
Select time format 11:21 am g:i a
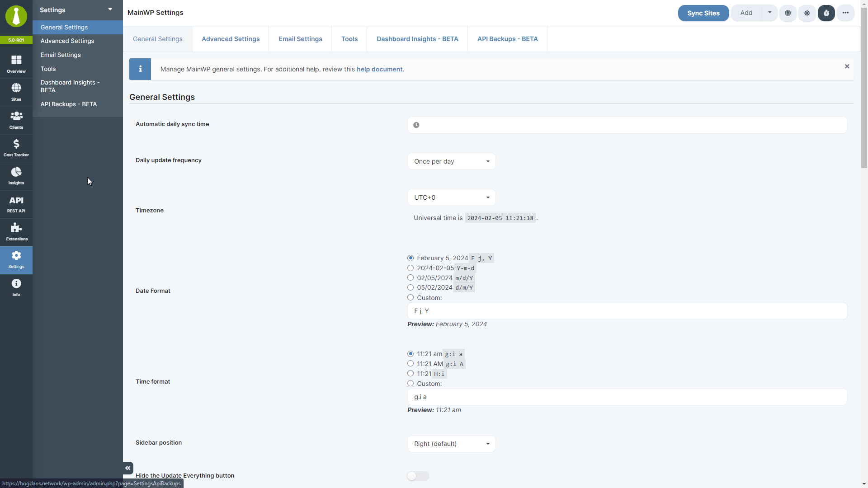[410, 354]
